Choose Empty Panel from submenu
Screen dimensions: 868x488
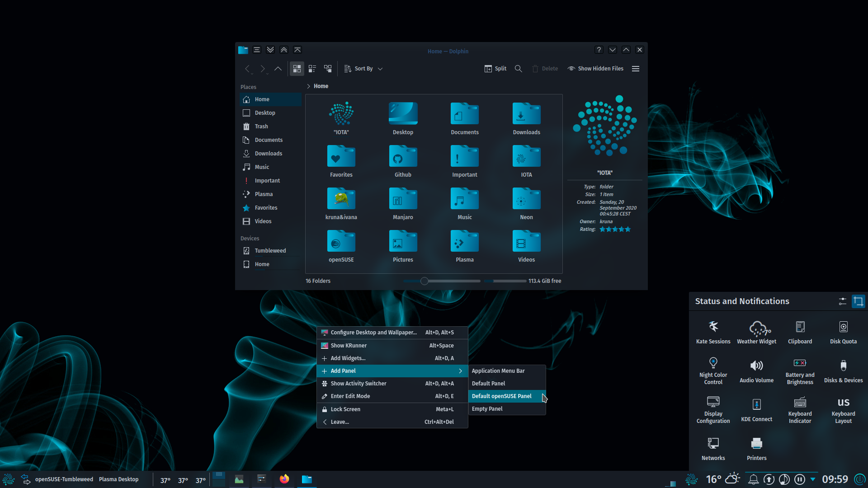[x=507, y=409]
